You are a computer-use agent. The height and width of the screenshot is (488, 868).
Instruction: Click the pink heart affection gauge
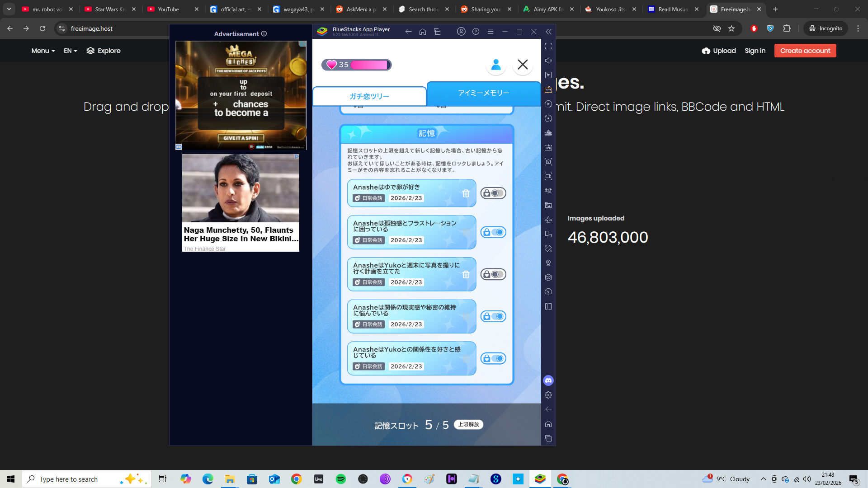coord(356,65)
